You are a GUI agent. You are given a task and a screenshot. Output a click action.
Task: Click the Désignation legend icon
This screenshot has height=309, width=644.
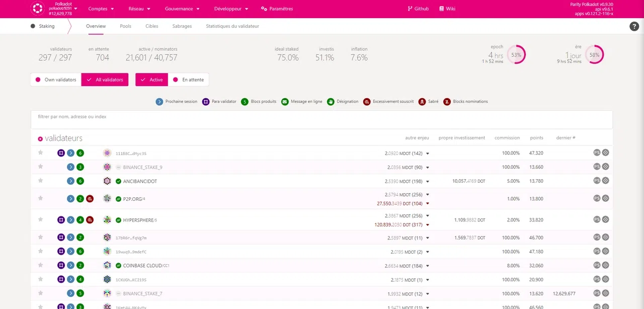pyautogui.click(x=331, y=102)
